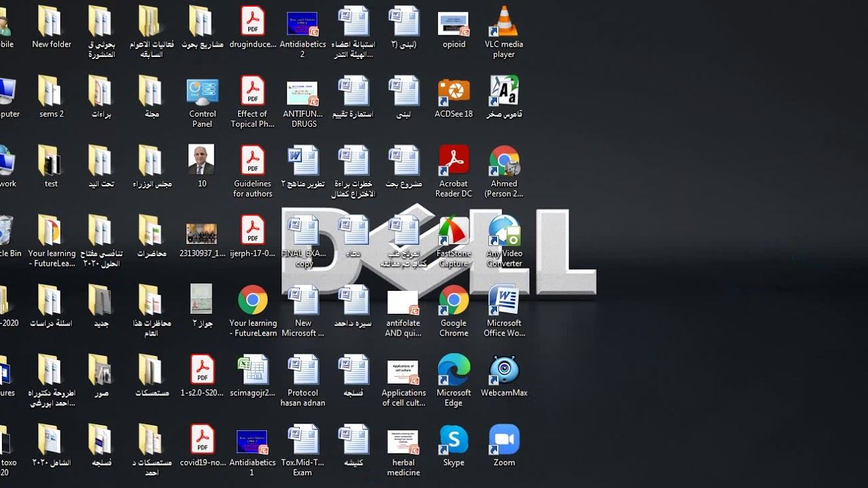Click the مشاريع بحوث folder

202,27
